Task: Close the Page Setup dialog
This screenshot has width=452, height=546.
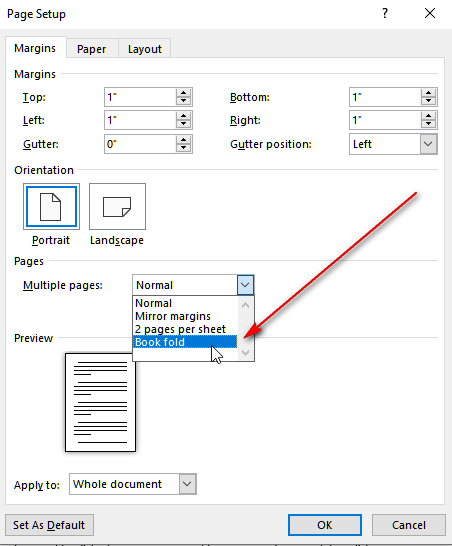Action: pos(430,14)
